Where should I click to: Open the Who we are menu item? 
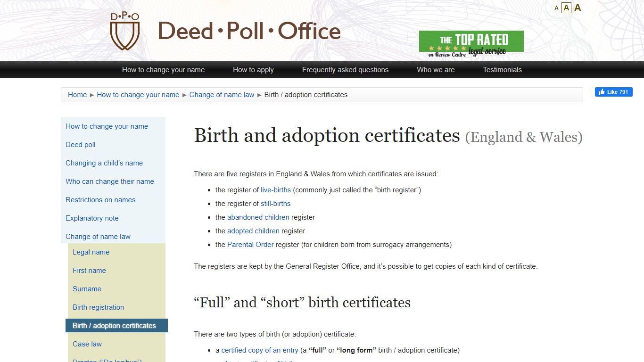(x=436, y=70)
